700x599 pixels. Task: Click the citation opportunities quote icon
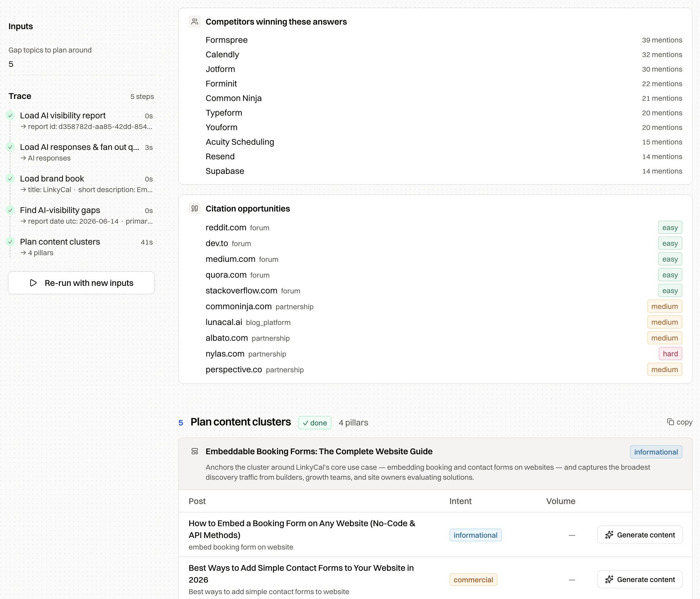[195, 208]
